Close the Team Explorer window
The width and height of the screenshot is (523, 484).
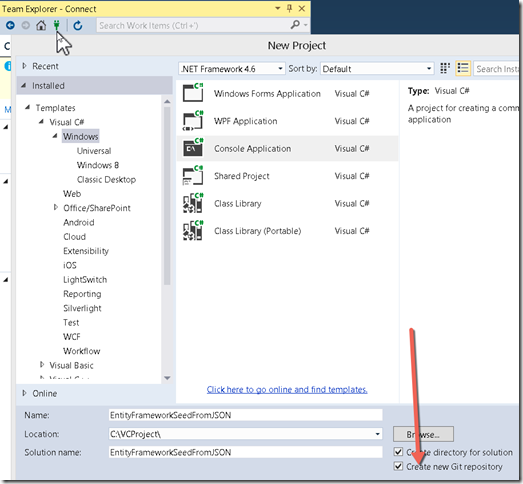pos(302,8)
